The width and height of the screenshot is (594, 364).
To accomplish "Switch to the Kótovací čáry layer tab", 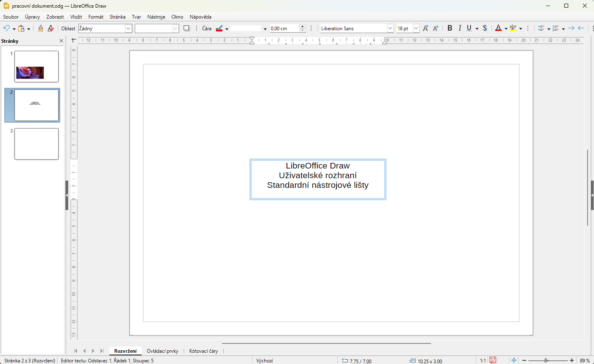I will pos(203,351).
